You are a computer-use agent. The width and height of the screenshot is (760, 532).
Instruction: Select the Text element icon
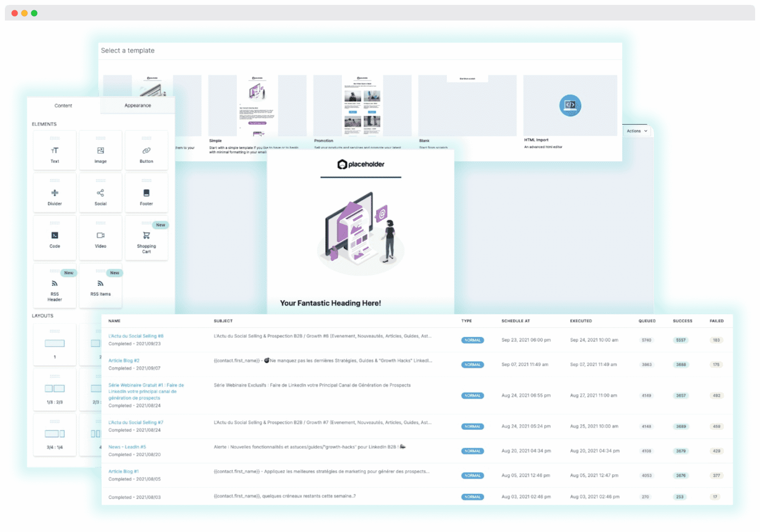point(55,150)
